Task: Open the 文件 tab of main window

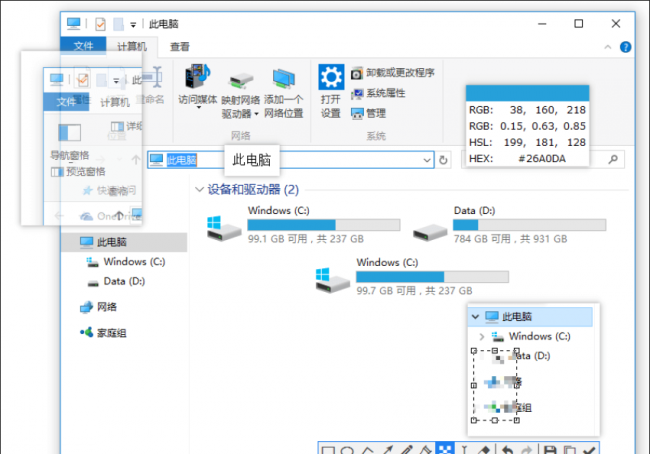Action: click(83, 46)
